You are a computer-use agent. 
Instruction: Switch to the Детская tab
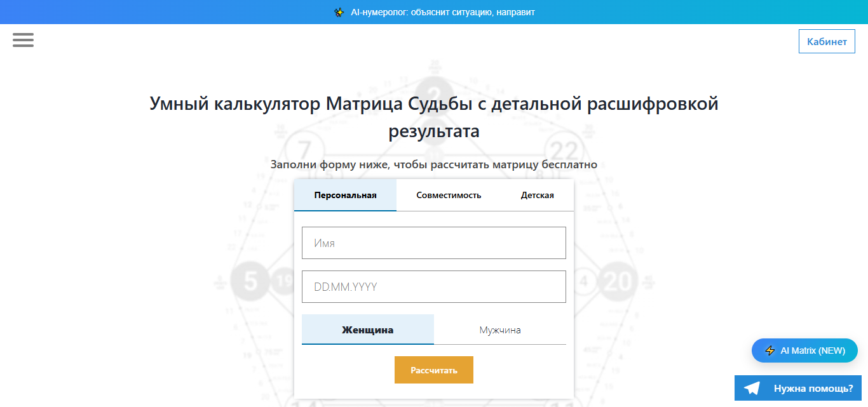point(538,195)
